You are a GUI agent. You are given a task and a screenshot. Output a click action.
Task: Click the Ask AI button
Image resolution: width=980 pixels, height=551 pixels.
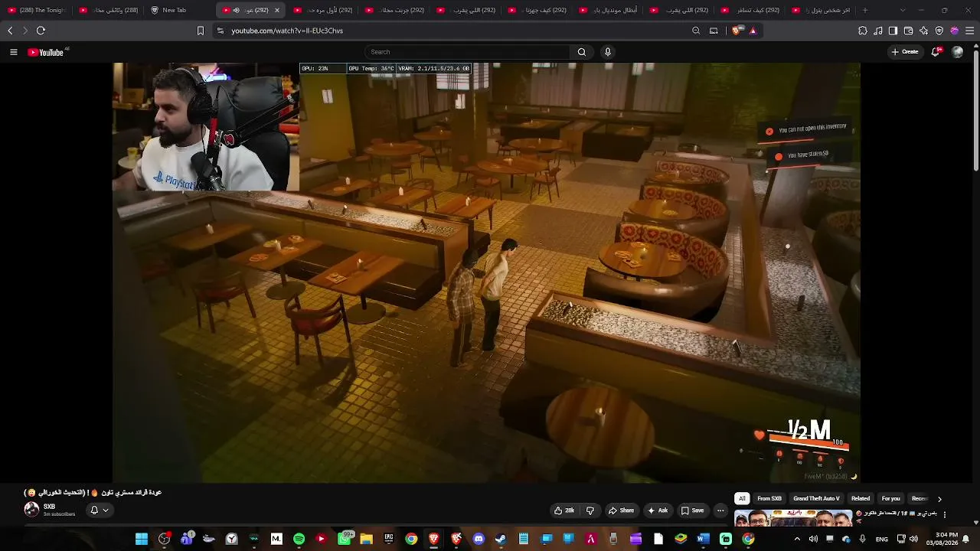(658, 510)
